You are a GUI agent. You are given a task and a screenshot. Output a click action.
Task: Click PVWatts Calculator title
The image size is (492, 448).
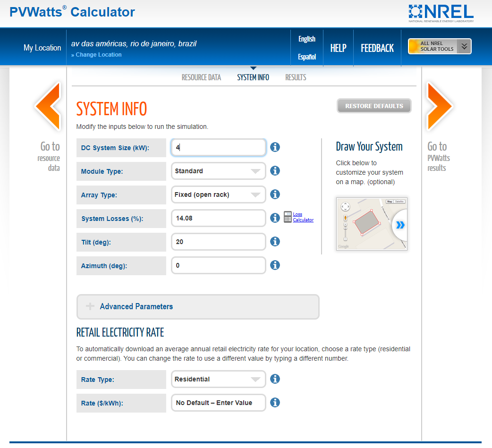coord(72,12)
